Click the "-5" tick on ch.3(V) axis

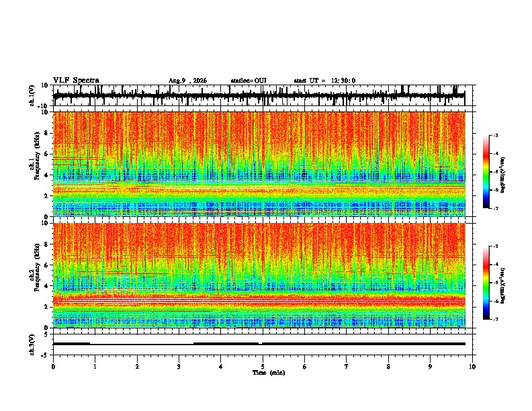click(x=46, y=355)
